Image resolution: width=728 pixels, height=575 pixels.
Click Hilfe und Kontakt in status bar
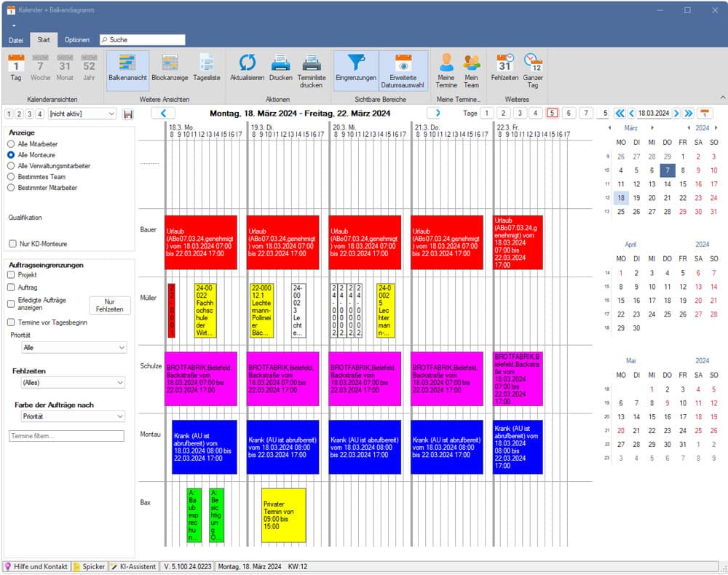(37, 566)
